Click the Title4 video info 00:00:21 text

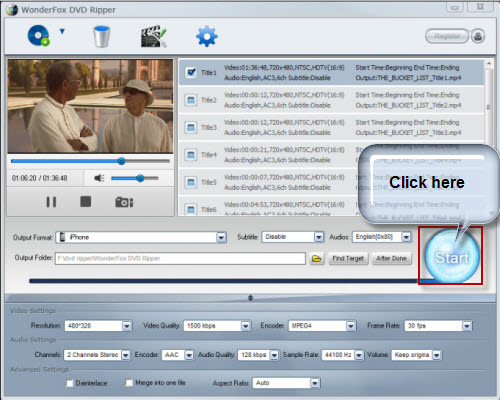pos(284,150)
